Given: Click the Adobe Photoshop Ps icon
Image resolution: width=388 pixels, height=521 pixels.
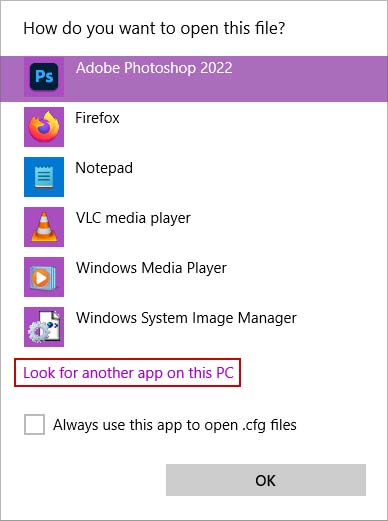Looking at the screenshot, I should [44, 77].
